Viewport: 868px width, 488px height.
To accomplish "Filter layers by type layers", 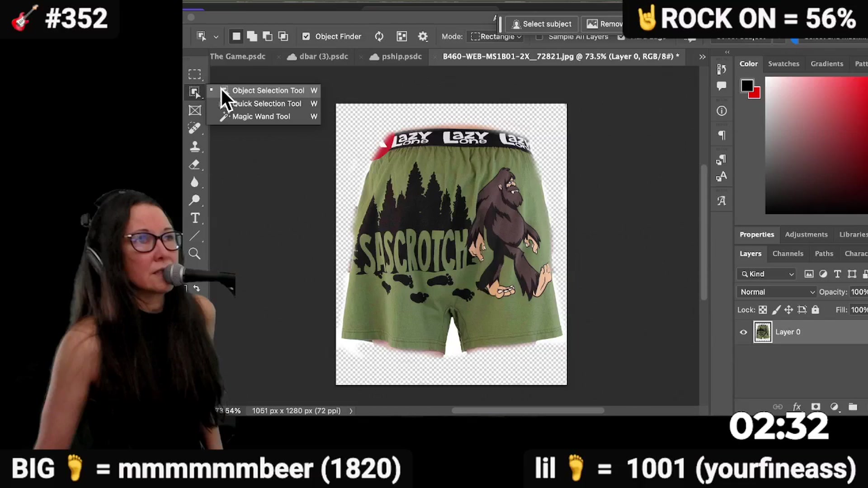I will 837,274.
